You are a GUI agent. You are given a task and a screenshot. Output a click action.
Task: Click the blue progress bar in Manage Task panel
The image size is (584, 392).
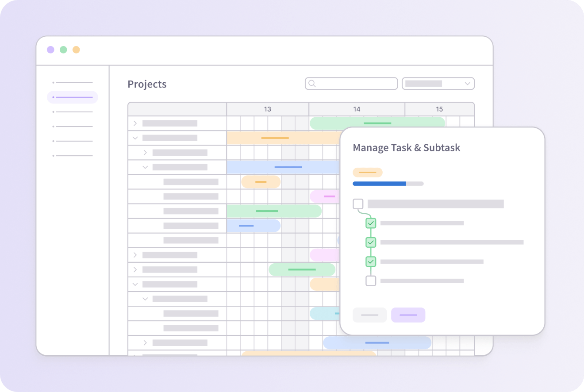pyautogui.click(x=379, y=183)
